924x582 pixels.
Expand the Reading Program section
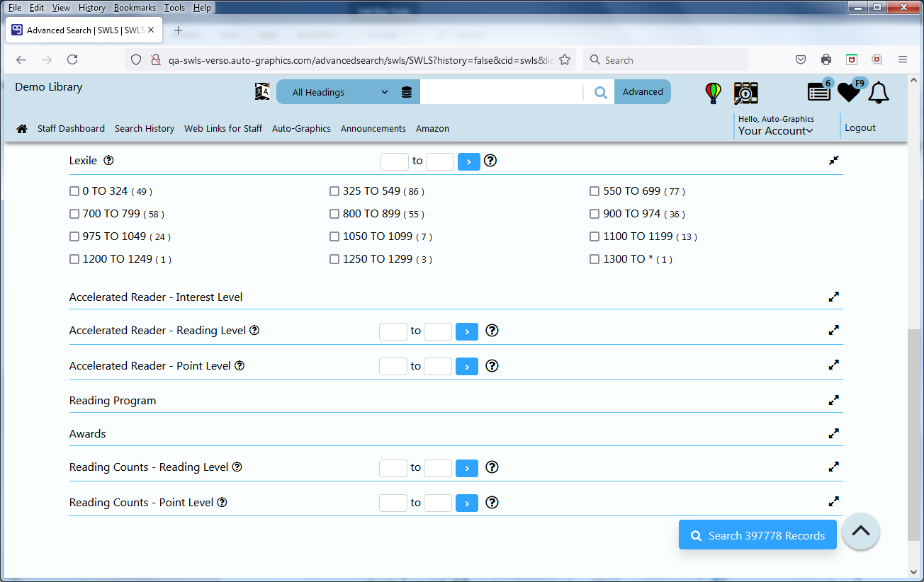pyautogui.click(x=834, y=400)
